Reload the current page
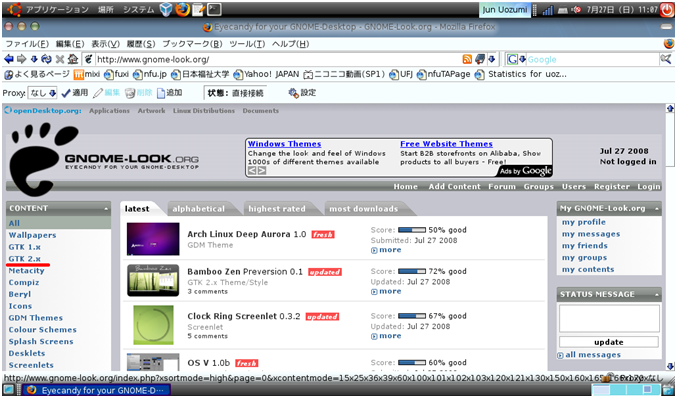This screenshot has width=677, height=398. 46,59
